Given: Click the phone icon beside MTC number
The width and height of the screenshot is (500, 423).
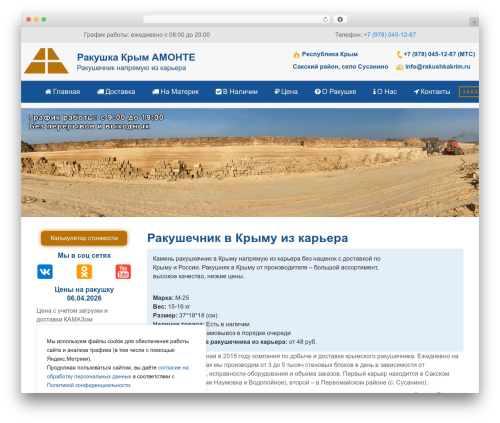Looking at the screenshot, I should click(399, 54).
